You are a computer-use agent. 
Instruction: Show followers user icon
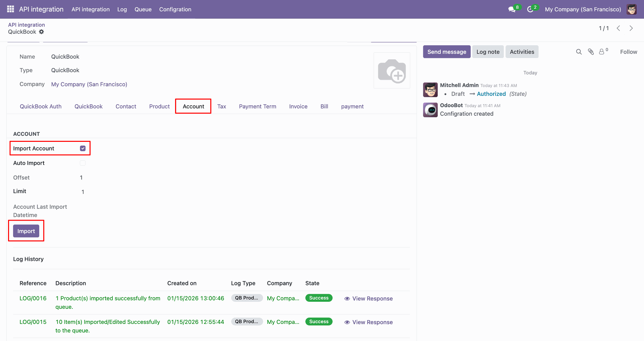click(x=602, y=52)
